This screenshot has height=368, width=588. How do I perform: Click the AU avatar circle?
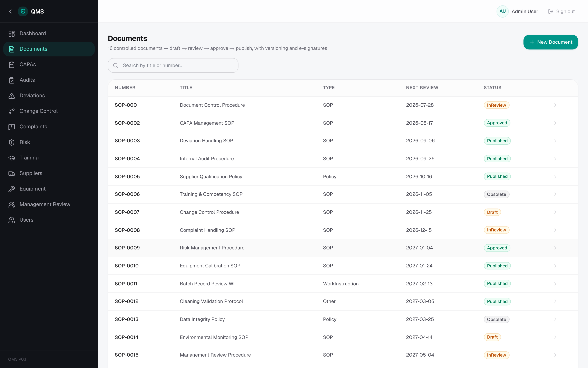[x=502, y=11]
